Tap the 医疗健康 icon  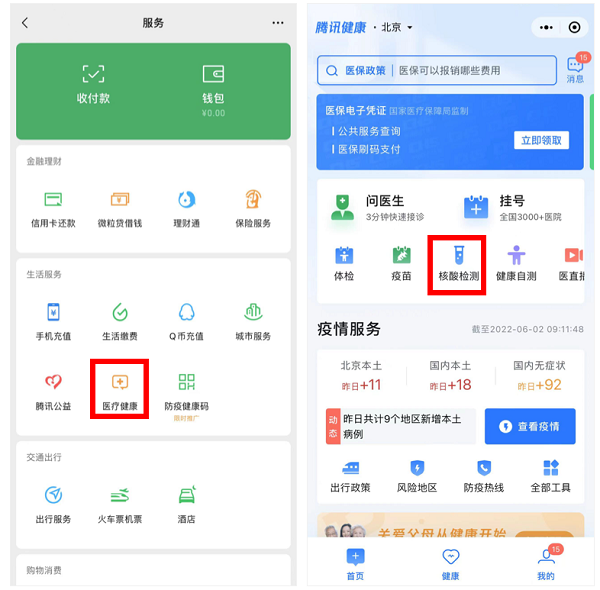tap(120, 383)
